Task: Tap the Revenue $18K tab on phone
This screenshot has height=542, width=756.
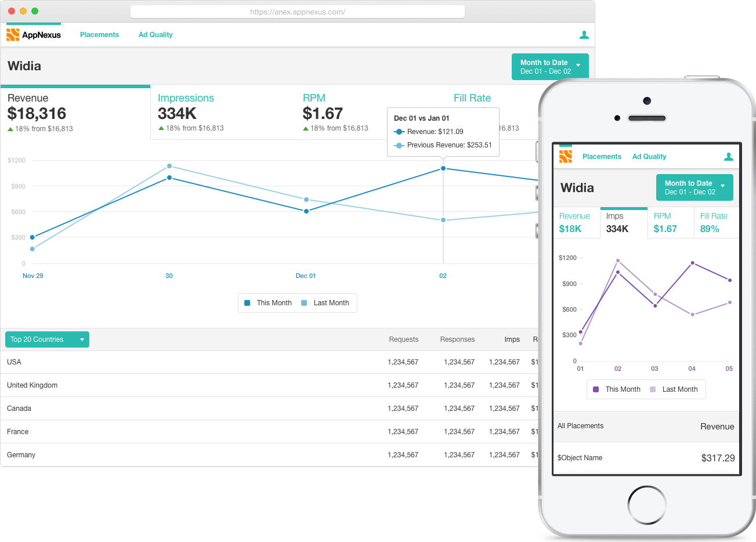Action: click(x=577, y=223)
